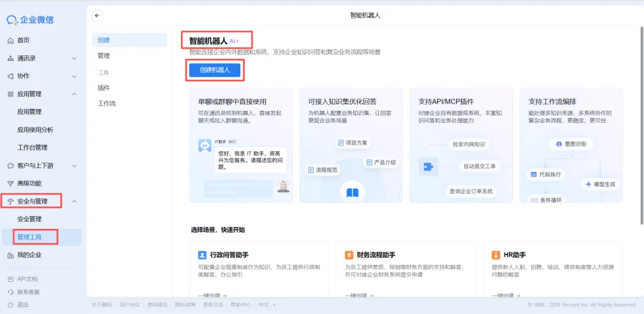Click the 行政问答助手 blue person icon
The width and height of the screenshot is (644, 314).
(x=202, y=255)
